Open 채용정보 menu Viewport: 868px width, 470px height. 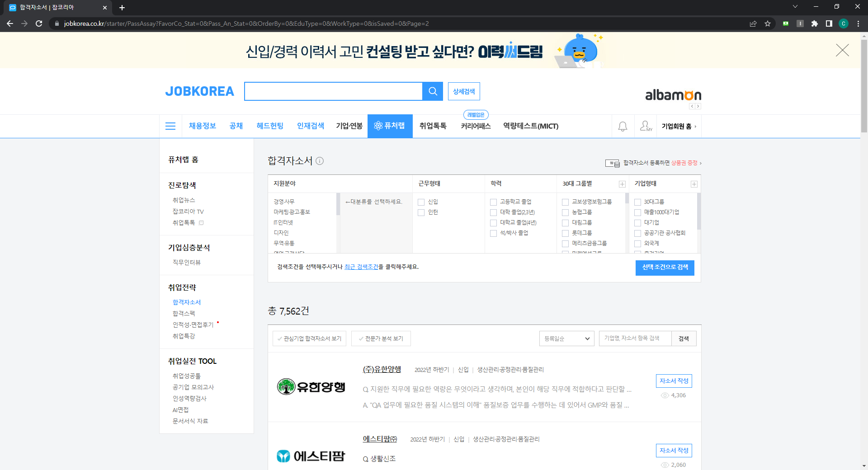(x=202, y=126)
